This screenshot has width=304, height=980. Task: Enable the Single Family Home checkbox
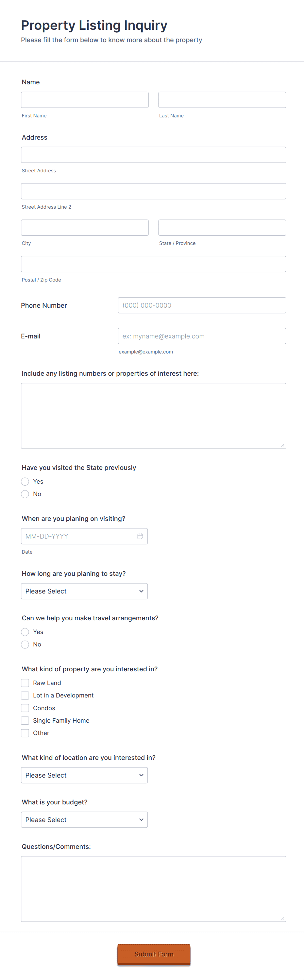25,720
